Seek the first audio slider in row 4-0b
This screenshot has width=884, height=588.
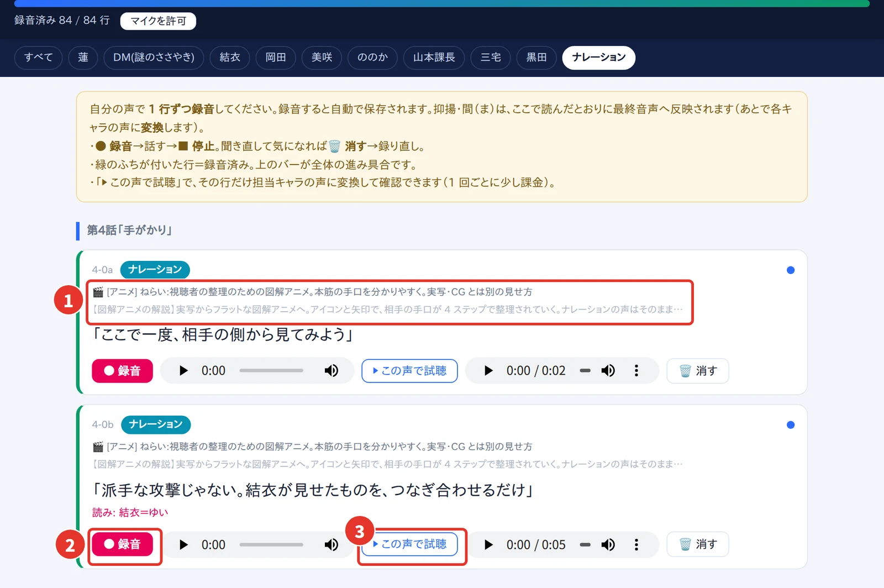pyautogui.click(x=271, y=545)
